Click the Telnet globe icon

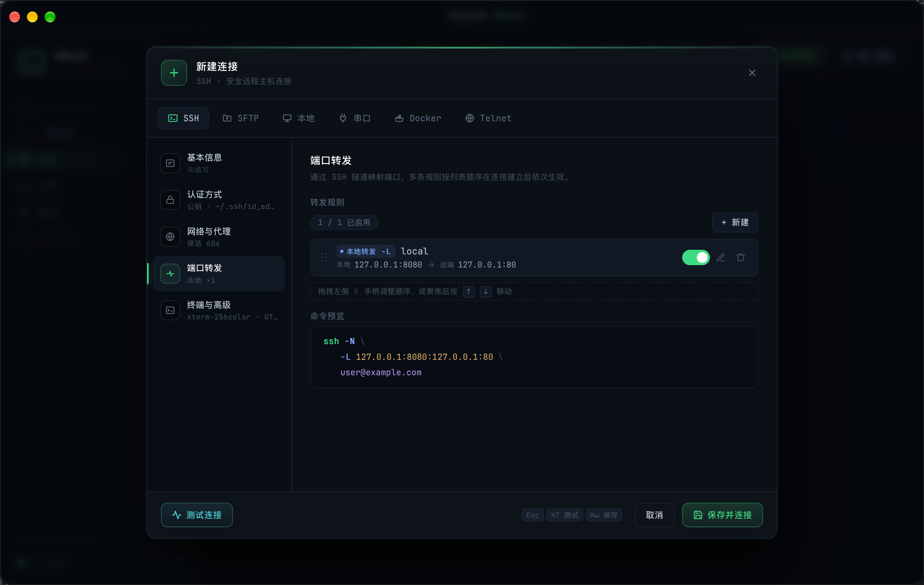point(470,118)
